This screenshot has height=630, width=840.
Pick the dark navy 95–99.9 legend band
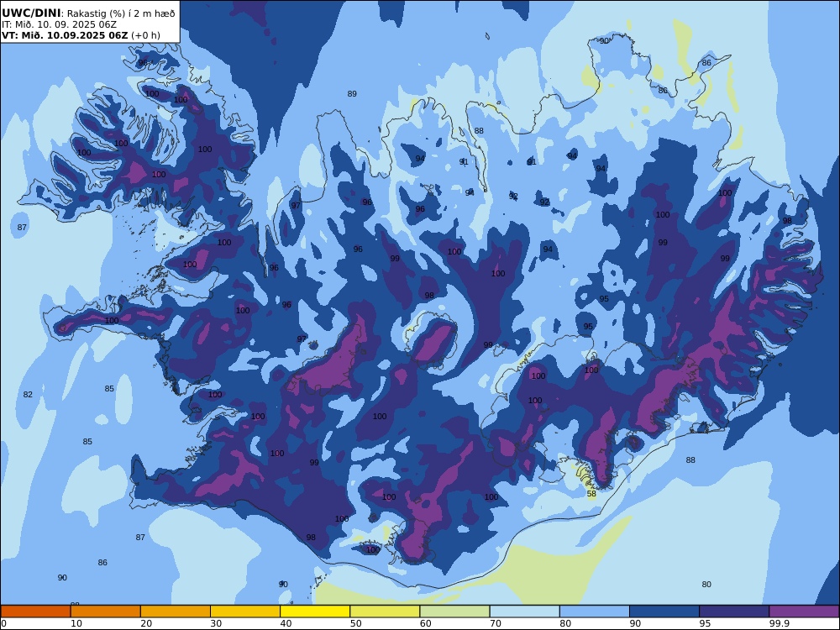[x=734, y=612]
